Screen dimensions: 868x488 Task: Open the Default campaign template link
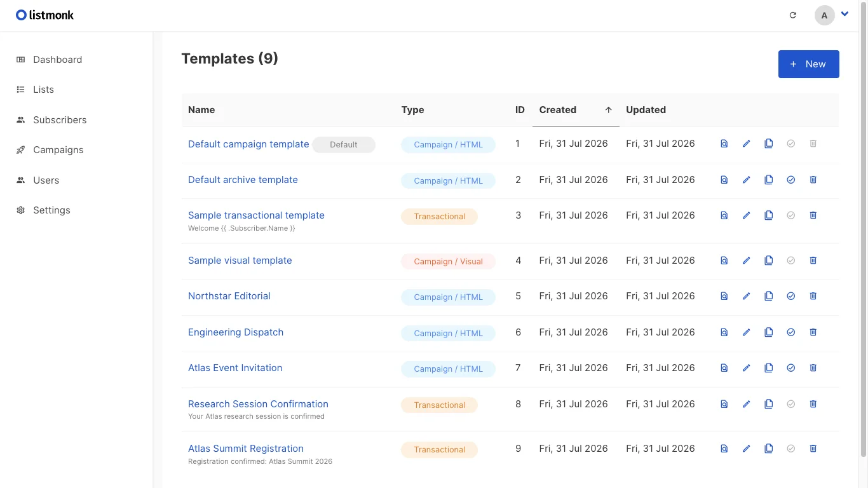click(x=248, y=144)
